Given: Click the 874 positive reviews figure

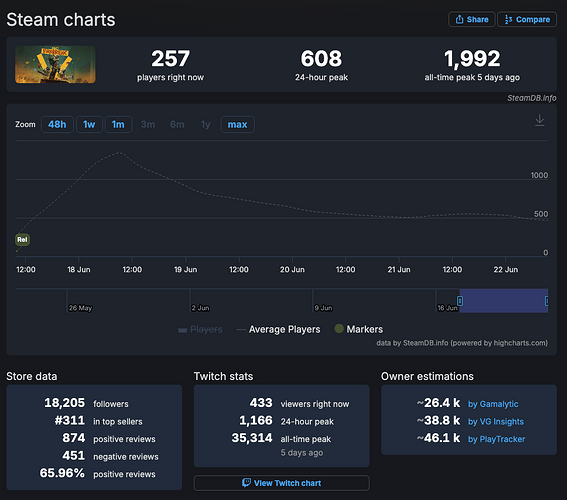Looking at the screenshot, I should (74, 438).
